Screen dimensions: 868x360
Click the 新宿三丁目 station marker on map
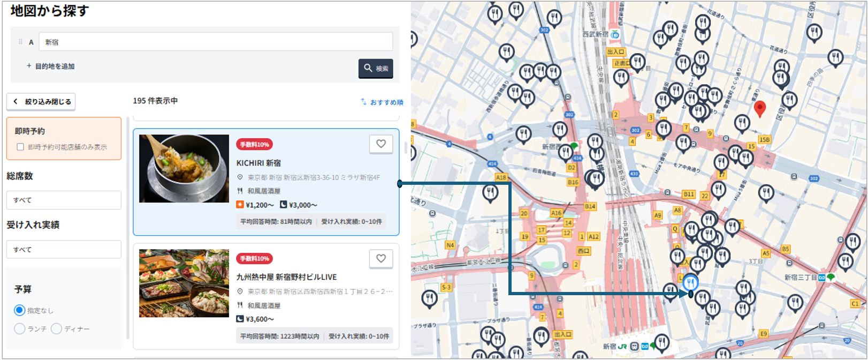pos(821,277)
